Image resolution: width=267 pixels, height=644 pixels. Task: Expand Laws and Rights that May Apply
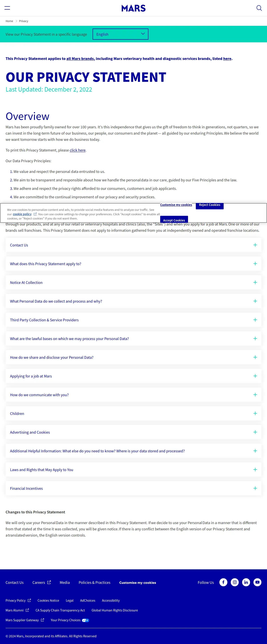[x=133, y=470]
